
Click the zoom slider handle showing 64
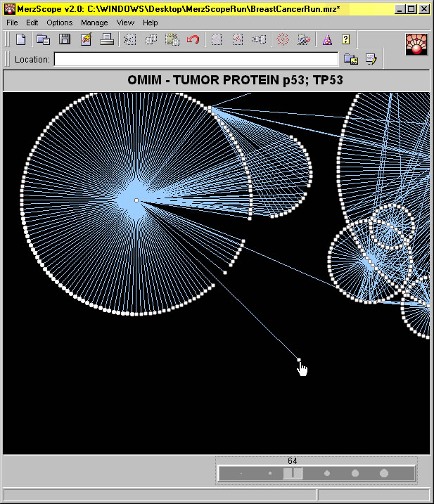click(293, 474)
